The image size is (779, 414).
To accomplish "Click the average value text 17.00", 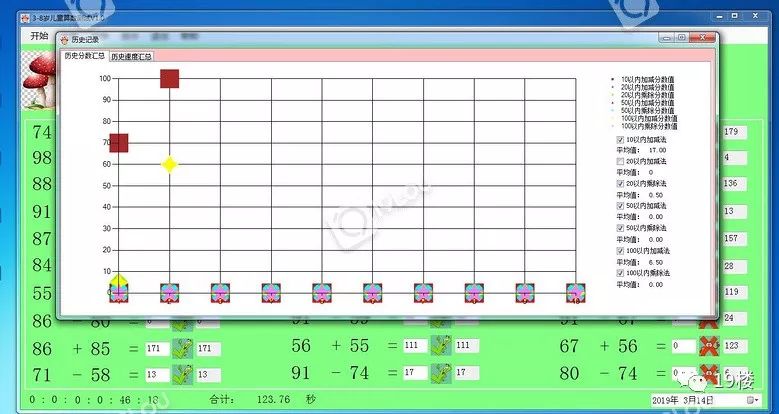I will (658, 150).
